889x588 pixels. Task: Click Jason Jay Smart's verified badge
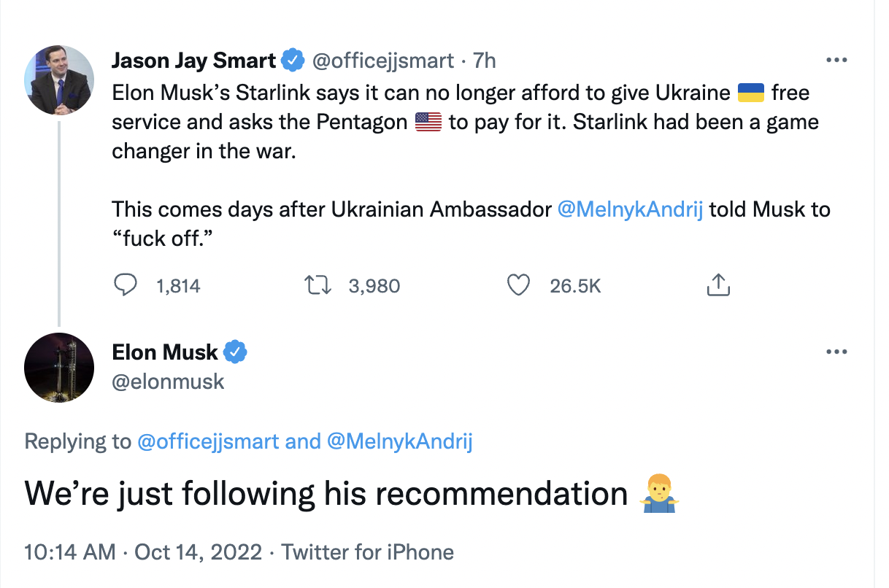click(293, 61)
